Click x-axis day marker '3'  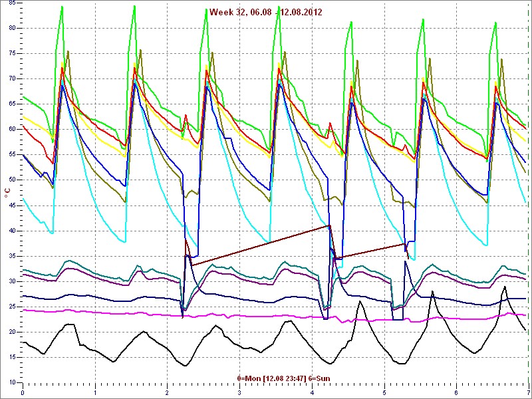tap(239, 392)
